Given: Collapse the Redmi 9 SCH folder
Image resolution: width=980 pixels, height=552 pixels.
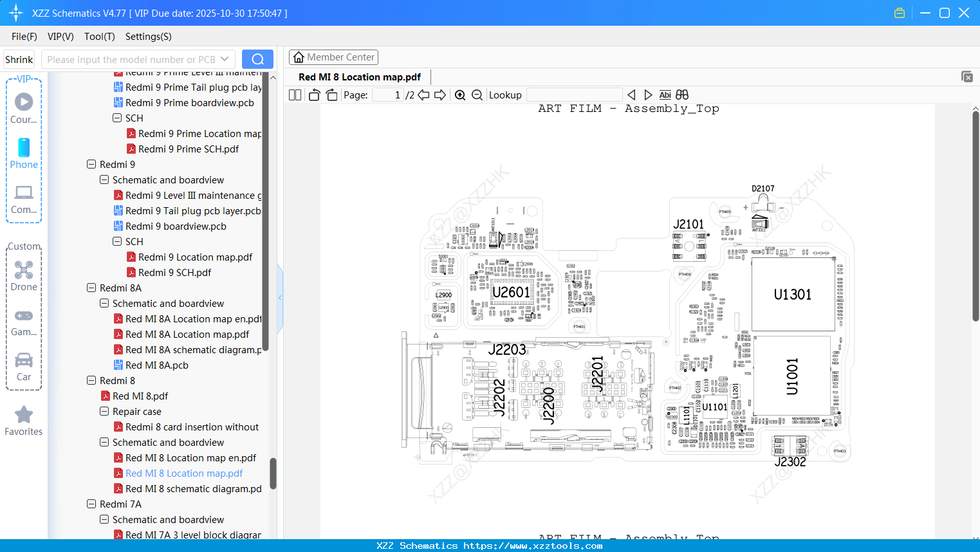Looking at the screenshot, I should [x=116, y=241].
